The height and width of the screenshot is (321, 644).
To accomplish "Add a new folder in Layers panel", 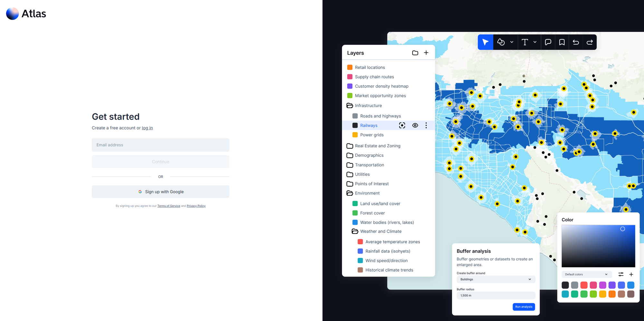I will [x=415, y=53].
